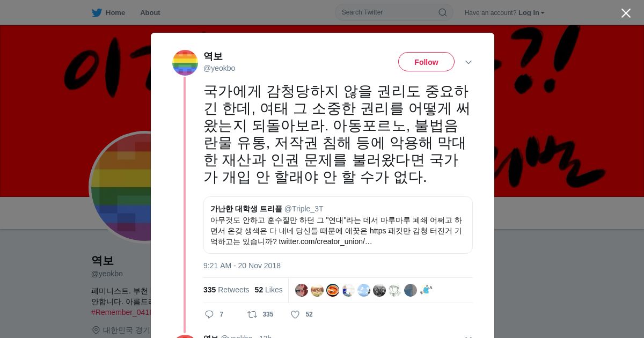Click the retweet arrows icon
The image size is (644, 338).
pyautogui.click(x=252, y=314)
